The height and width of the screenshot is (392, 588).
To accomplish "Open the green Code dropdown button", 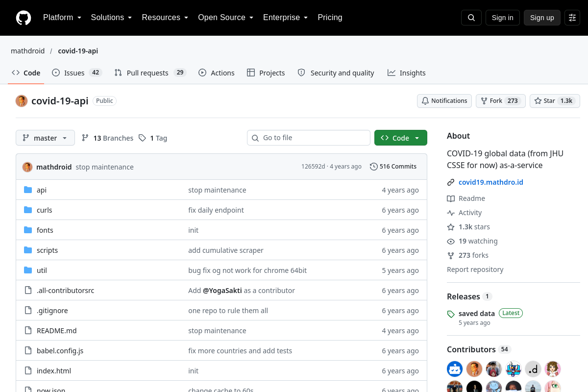I will pyautogui.click(x=401, y=138).
